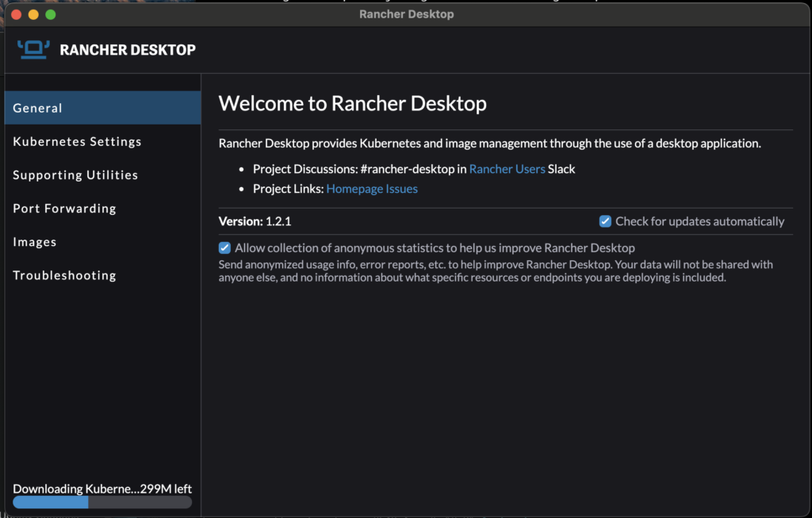Image resolution: width=812 pixels, height=518 pixels.
Task: Open the project Issues link
Action: [402, 189]
